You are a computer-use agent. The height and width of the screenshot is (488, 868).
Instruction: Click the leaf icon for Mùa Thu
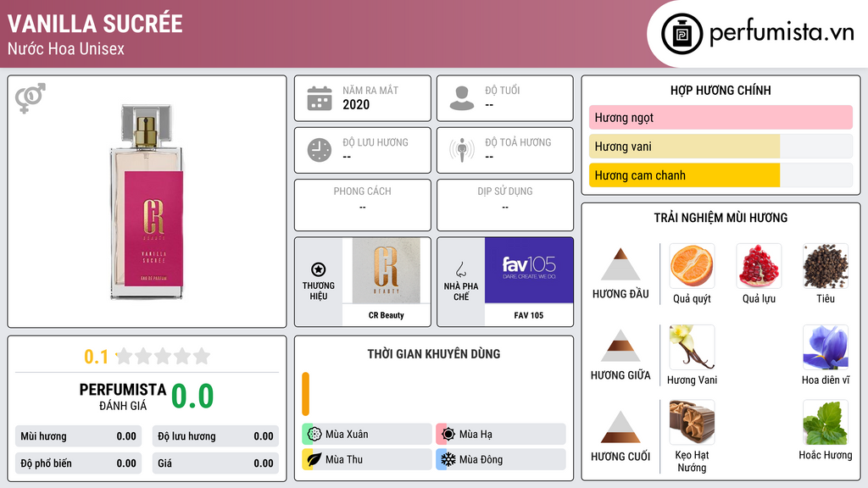(314, 459)
